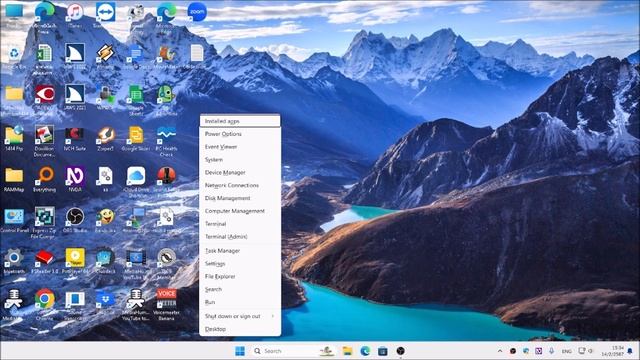This screenshot has width=640, height=360.
Task: Open the Control Panel desktop icon
Action: pos(15,220)
